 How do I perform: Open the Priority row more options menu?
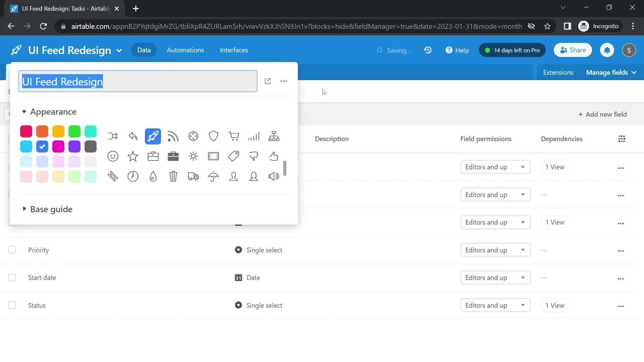(621, 251)
